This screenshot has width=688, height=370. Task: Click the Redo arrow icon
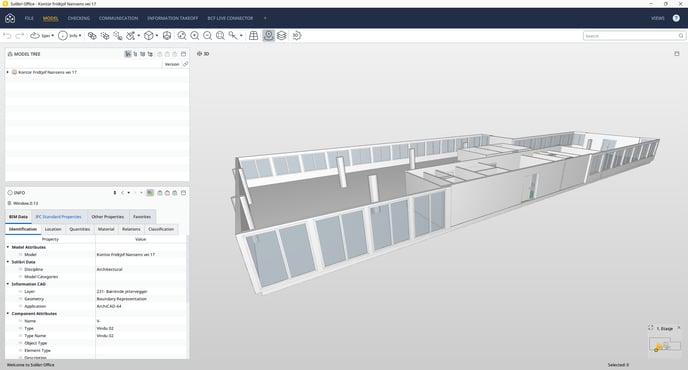click(20, 36)
